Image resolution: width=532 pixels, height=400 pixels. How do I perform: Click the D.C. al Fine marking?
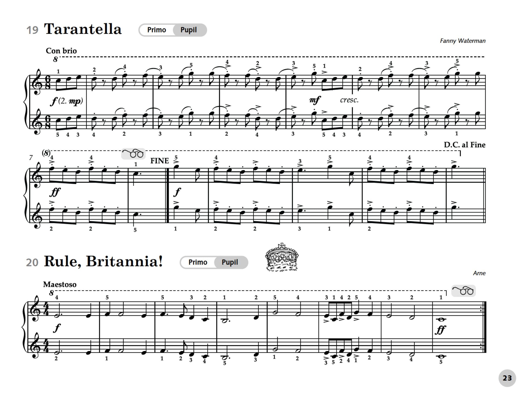coord(464,145)
